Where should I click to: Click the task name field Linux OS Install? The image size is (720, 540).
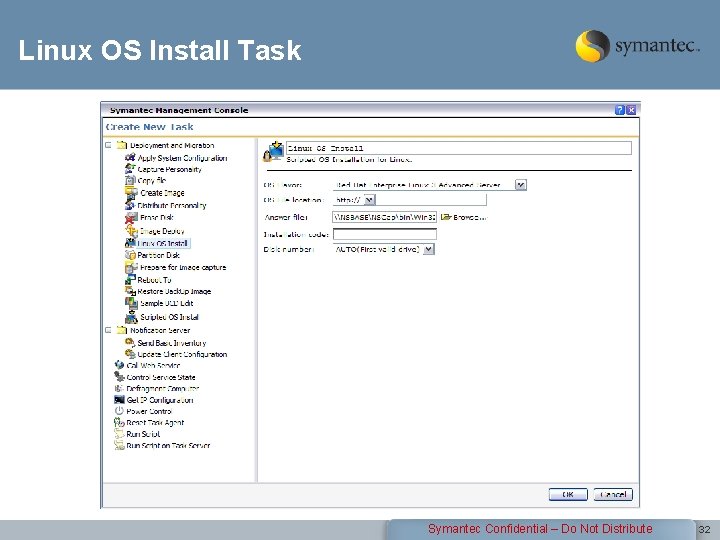(458, 148)
